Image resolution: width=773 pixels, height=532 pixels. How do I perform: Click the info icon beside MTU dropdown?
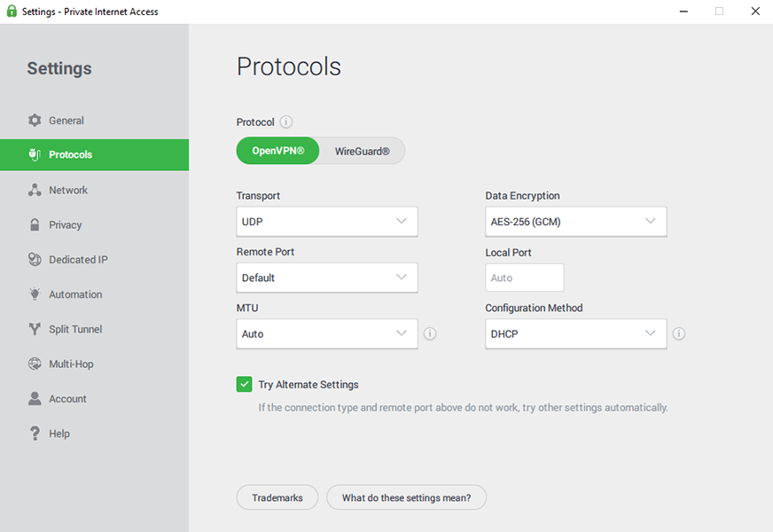[x=430, y=334]
